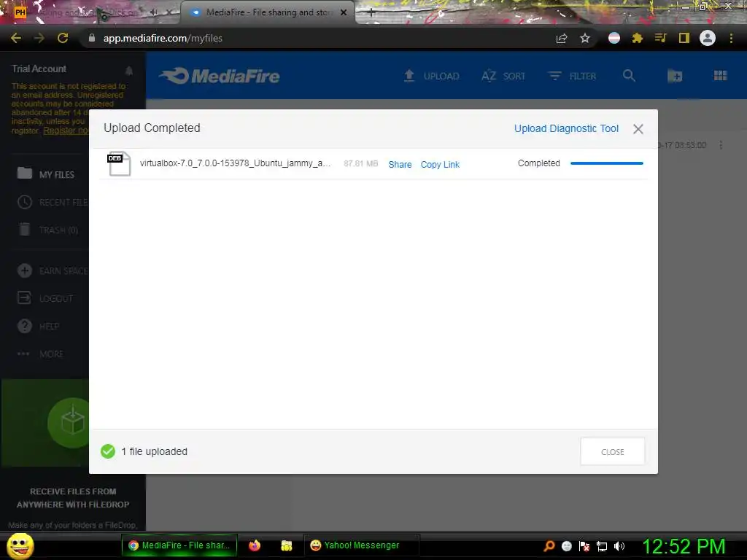Click the volume speaker tray icon
This screenshot has height=560, width=747.
(619, 546)
